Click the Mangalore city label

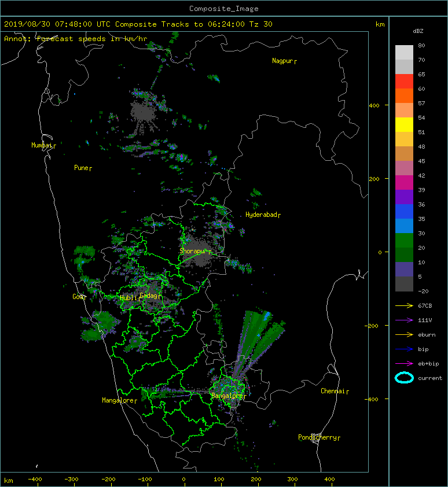(118, 400)
